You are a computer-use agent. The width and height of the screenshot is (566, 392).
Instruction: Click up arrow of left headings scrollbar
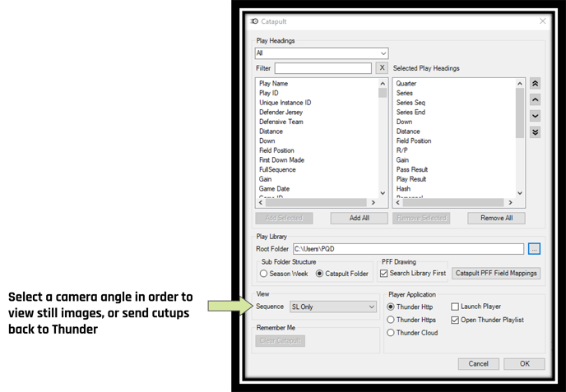383,84
